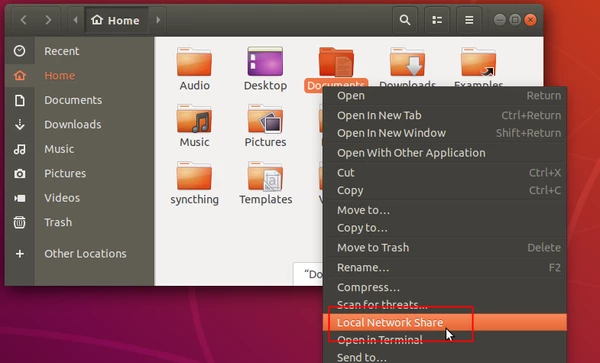Go back with the back arrow button
Viewport: 600px width, 363px height.
[x=24, y=20]
